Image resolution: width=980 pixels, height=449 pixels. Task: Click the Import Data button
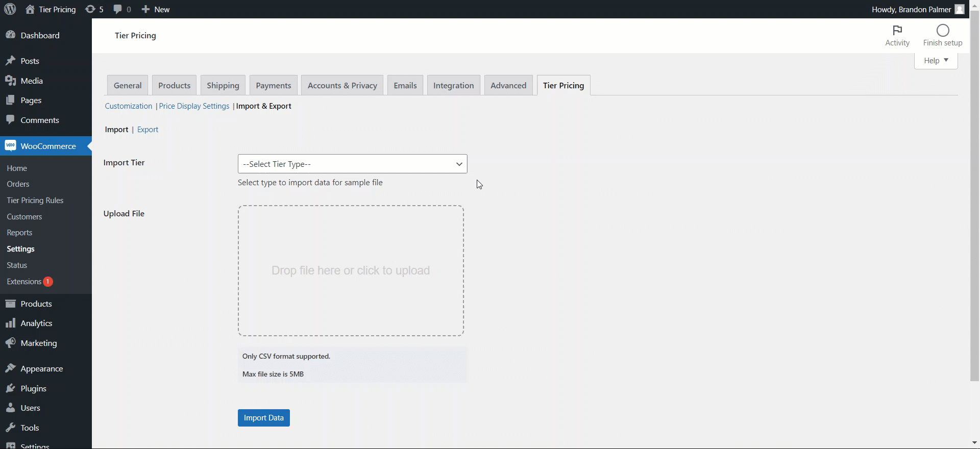(264, 418)
